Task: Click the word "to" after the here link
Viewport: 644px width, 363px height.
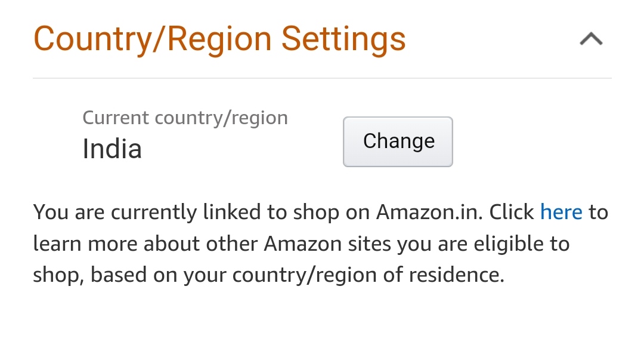Action: 598,212
